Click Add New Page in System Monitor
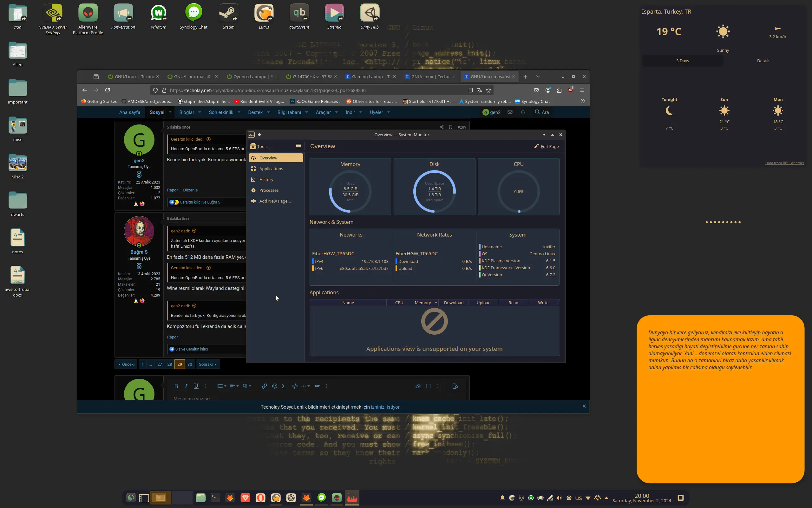 (276, 201)
